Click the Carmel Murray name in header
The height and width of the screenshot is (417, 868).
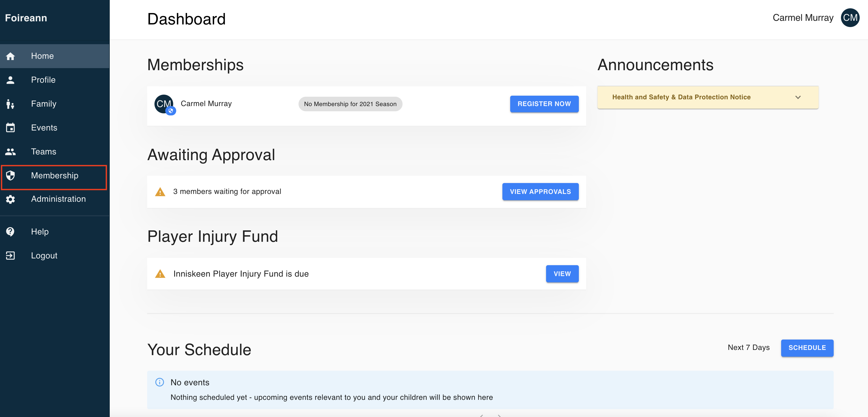pyautogui.click(x=803, y=17)
